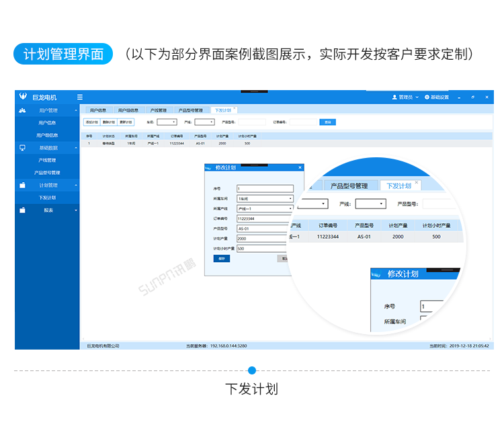This screenshot has width=504, height=439.
Task: Open 所属车间 dropdown in dialog
Action: click(x=265, y=199)
